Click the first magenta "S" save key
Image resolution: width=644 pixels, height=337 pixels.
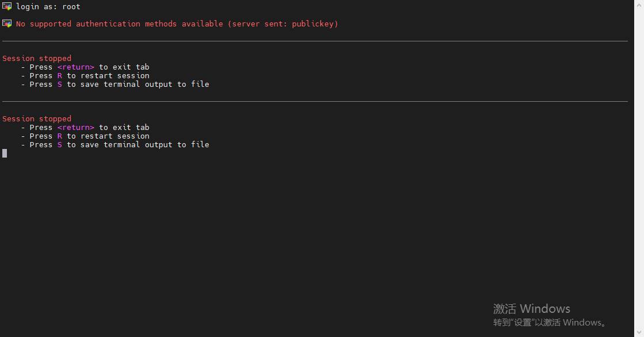pyautogui.click(x=60, y=85)
